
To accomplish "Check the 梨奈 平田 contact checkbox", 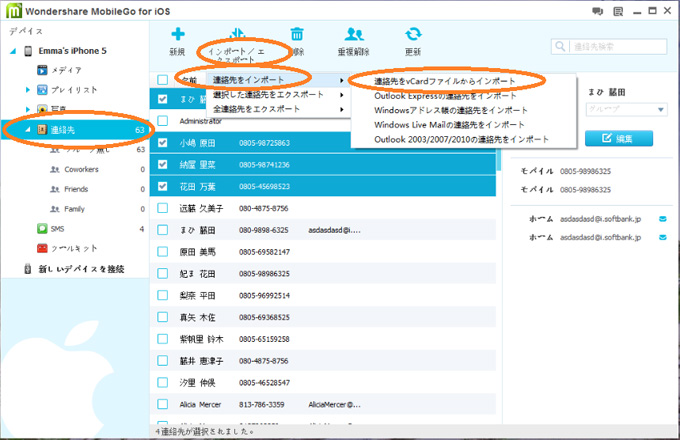I will [x=163, y=295].
